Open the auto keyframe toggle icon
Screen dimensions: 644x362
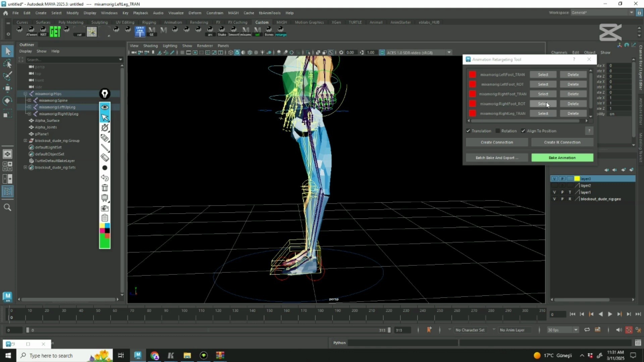pyautogui.click(x=629, y=330)
